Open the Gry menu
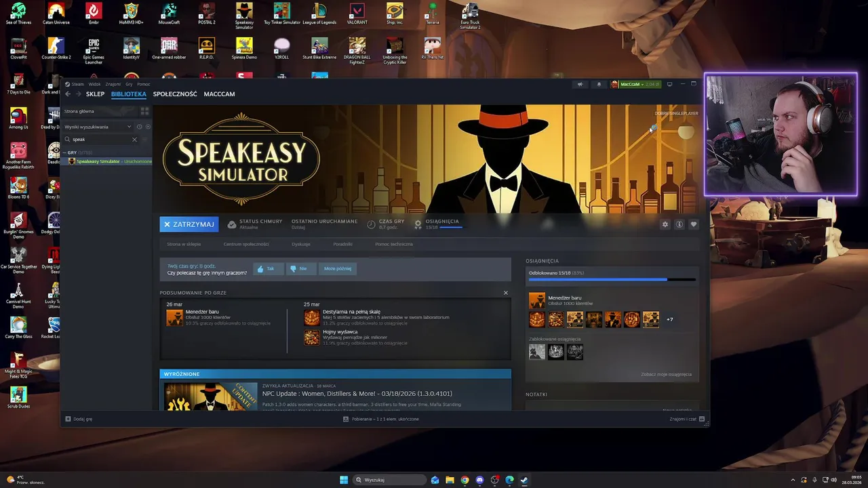 pos(129,84)
